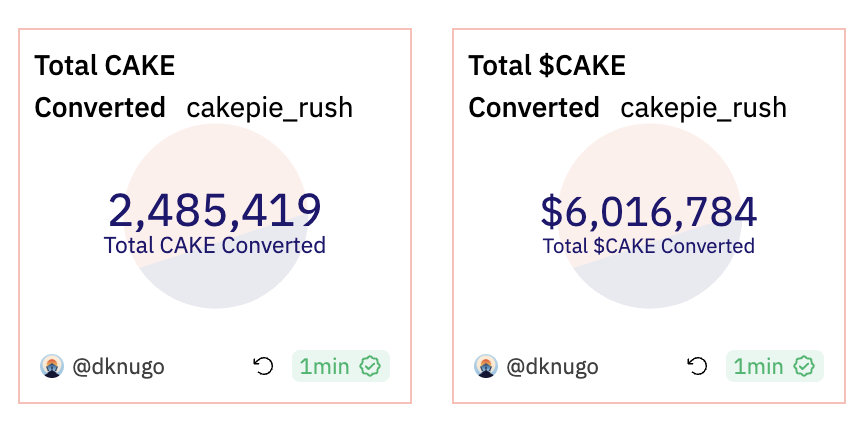Click green verified checkmark in left card
The width and height of the screenshot is (862, 422).
click(371, 367)
